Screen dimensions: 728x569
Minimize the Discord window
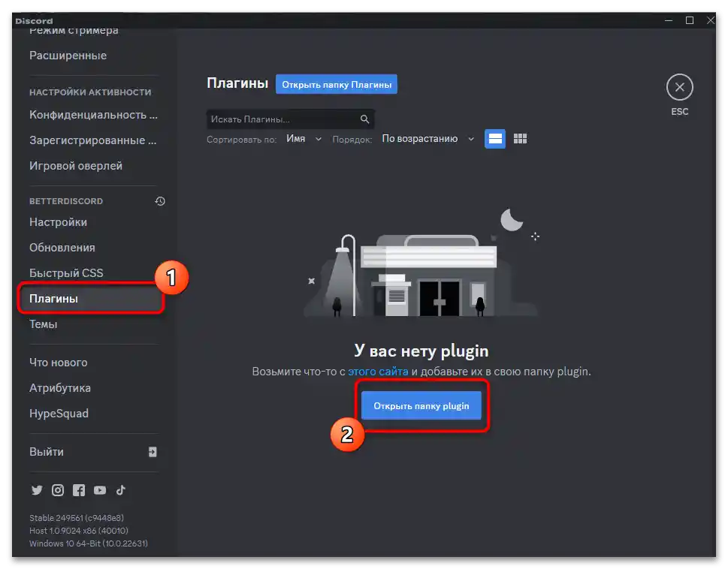pos(668,20)
